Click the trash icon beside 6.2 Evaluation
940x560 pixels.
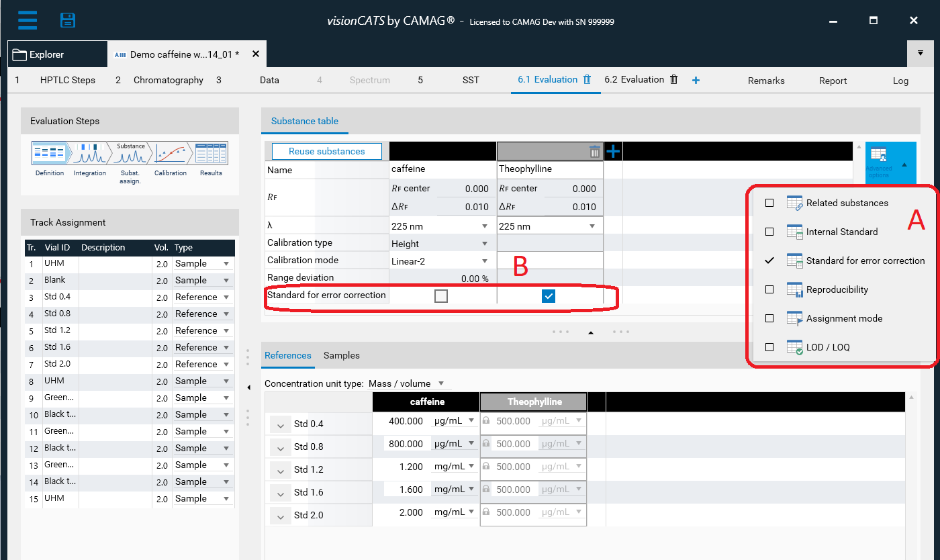pyautogui.click(x=674, y=79)
